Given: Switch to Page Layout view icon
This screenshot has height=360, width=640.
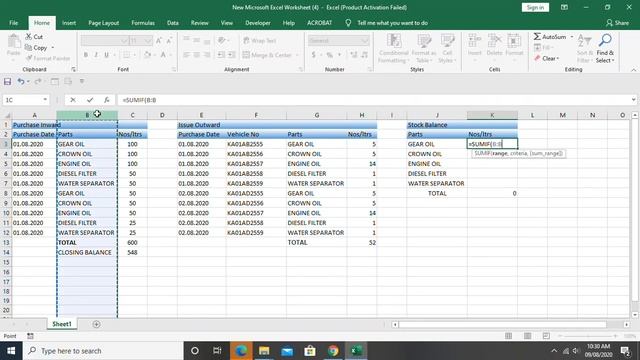Looking at the screenshot, I should click(x=527, y=336).
